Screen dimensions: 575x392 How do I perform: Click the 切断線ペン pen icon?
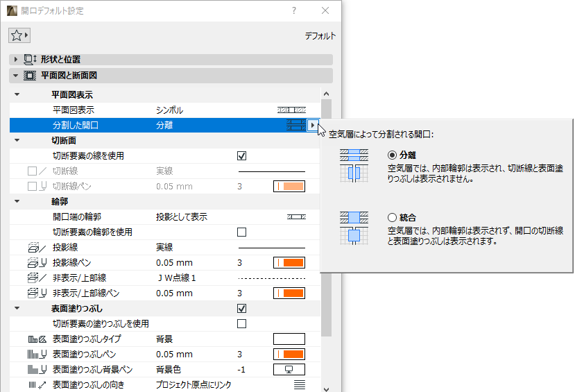(x=43, y=186)
